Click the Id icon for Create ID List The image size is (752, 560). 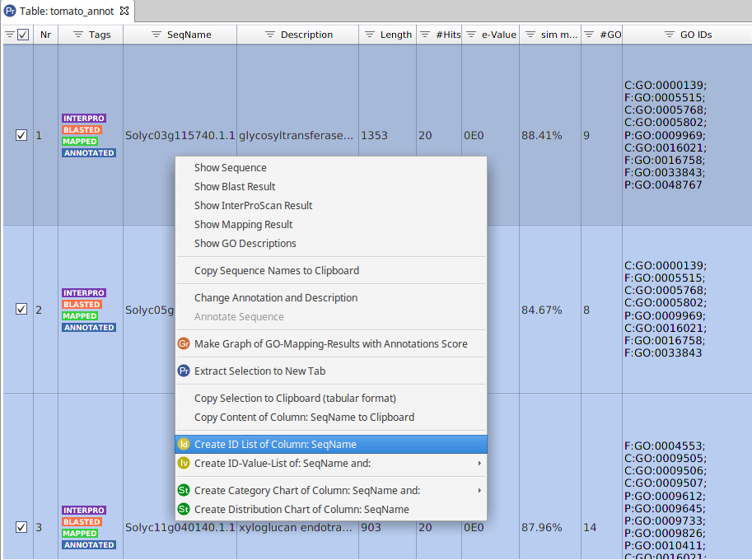point(184,445)
